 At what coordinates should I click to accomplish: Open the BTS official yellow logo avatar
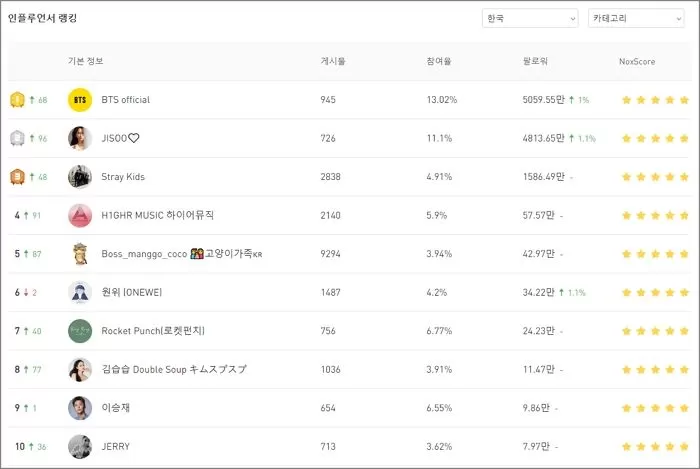point(80,100)
